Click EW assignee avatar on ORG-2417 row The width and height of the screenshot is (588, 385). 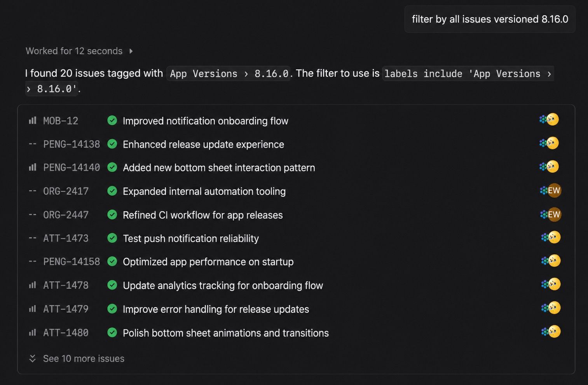tap(554, 190)
